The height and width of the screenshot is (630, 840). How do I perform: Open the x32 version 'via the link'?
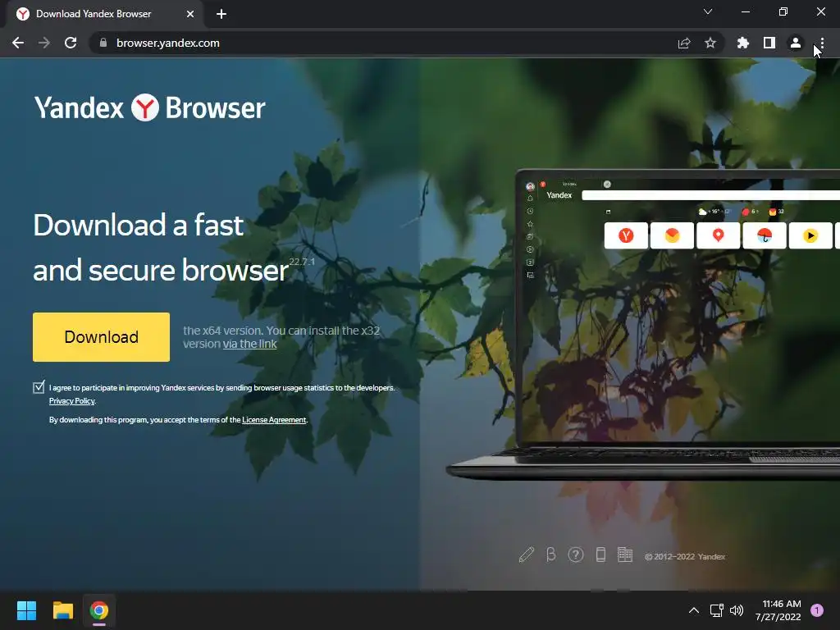[x=249, y=344]
